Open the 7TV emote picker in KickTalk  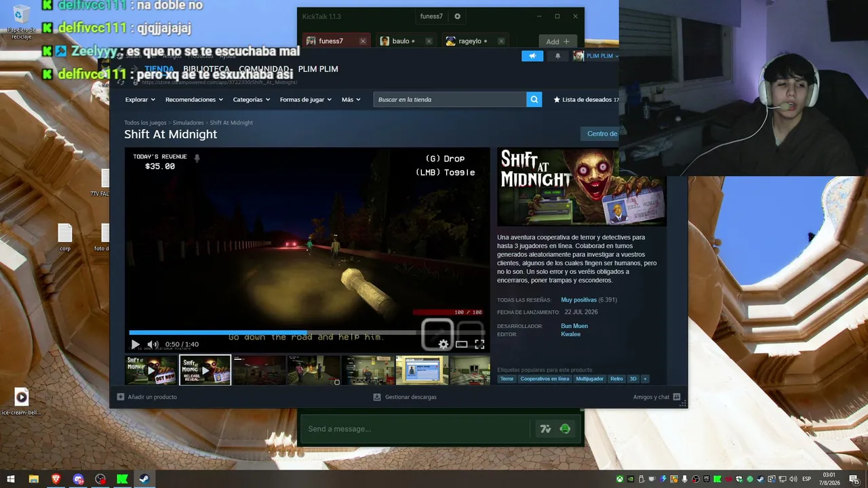(545, 429)
